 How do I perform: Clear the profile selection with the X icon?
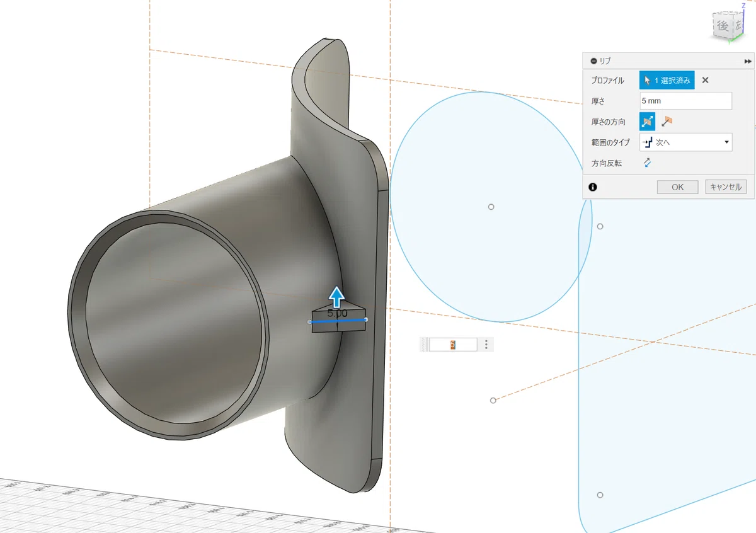click(x=705, y=80)
